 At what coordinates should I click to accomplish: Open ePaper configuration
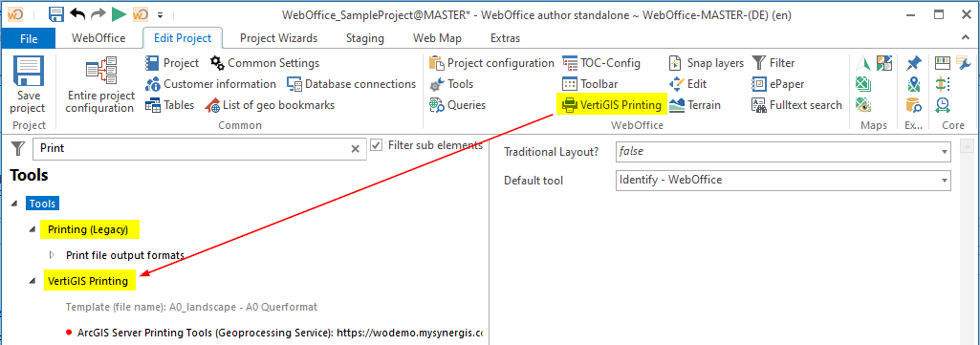point(777,84)
